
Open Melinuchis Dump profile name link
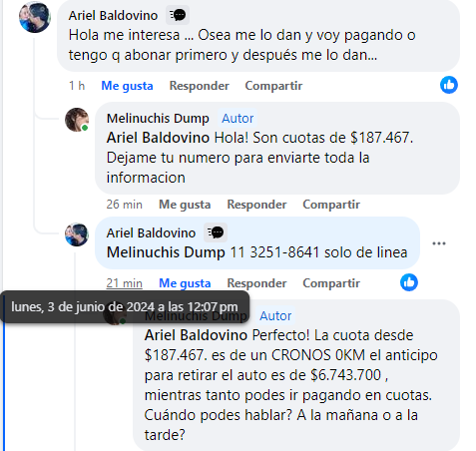pos(158,119)
